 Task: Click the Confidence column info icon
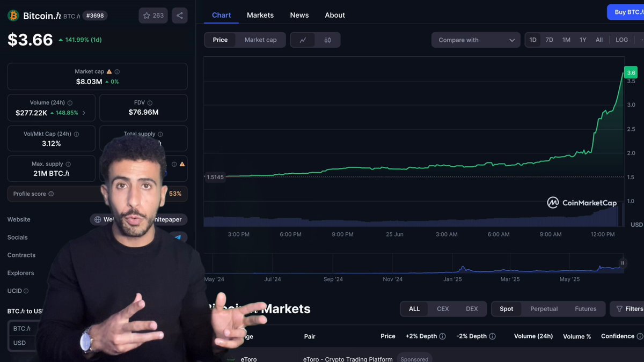640,337
